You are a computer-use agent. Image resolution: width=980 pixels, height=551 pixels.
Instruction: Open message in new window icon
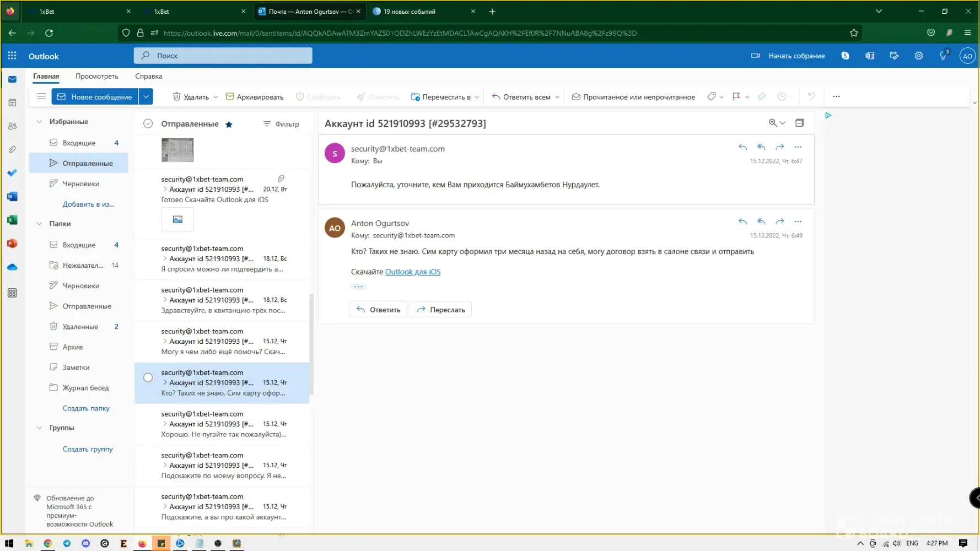point(799,123)
